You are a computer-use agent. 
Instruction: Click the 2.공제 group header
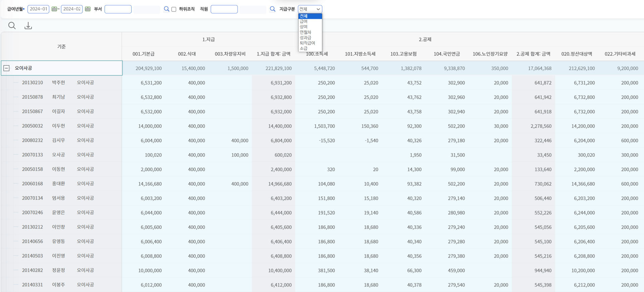425,40
